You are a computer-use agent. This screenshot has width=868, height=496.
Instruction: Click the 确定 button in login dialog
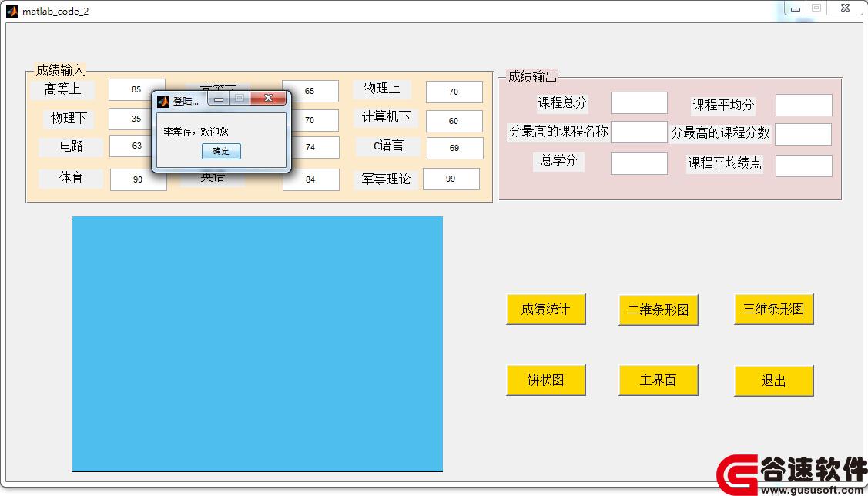[221, 151]
